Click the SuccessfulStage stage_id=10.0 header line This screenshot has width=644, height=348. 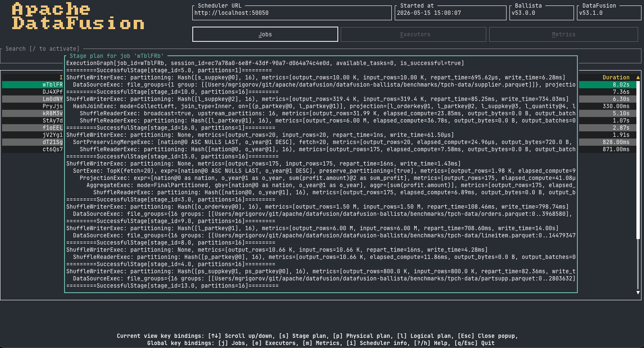click(172, 92)
